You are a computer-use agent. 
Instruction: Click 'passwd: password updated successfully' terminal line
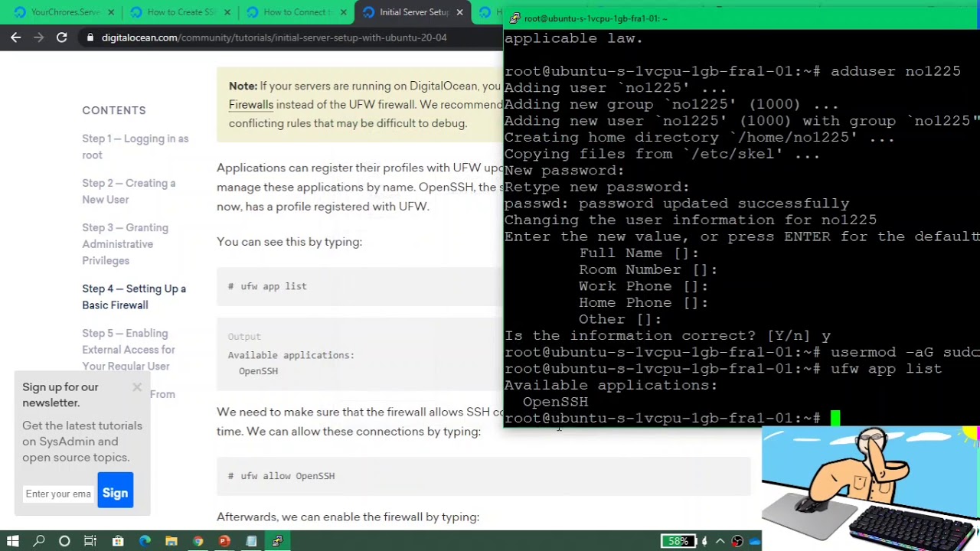677,204
